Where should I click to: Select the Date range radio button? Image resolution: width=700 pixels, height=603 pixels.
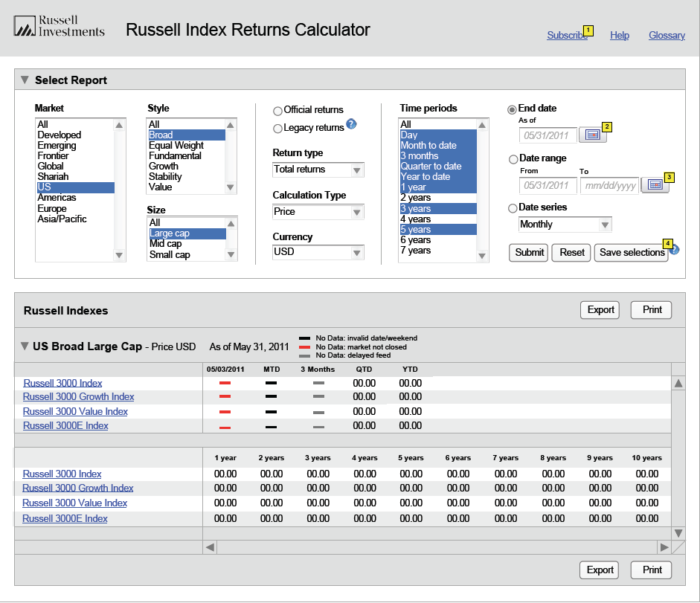pyautogui.click(x=513, y=159)
